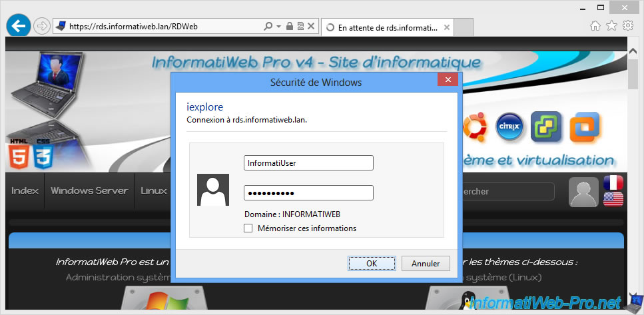Viewport: 644px width, 315px height.
Task: Open Favorites with the star icon
Action: point(611,26)
